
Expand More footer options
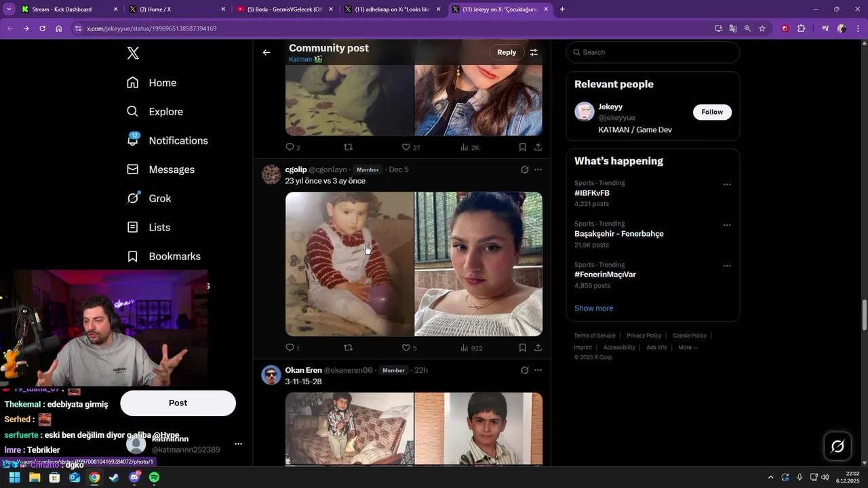(688, 348)
